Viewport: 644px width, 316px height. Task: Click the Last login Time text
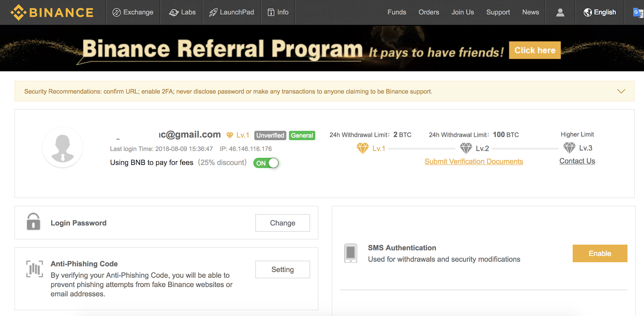[161, 149]
